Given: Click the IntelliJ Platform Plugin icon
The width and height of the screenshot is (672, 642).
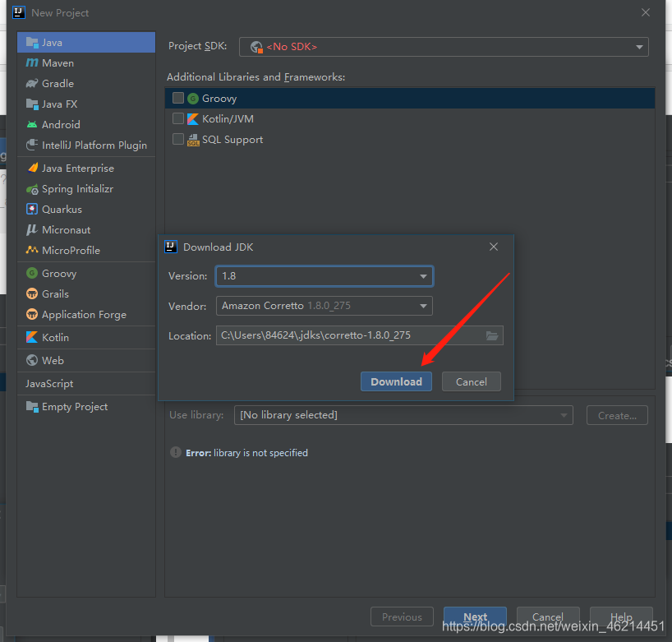Looking at the screenshot, I should pyautogui.click(x=32, y=145).
